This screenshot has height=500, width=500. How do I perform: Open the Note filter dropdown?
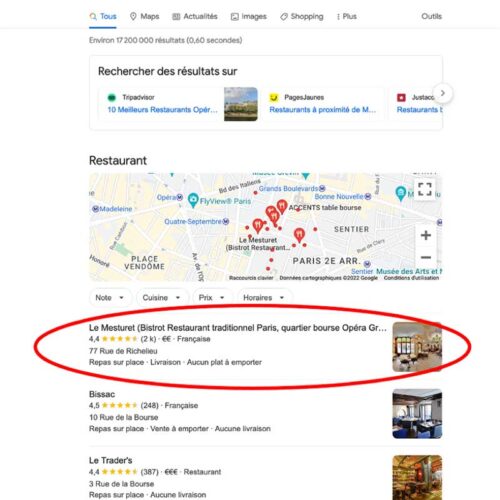pos(110,297)
